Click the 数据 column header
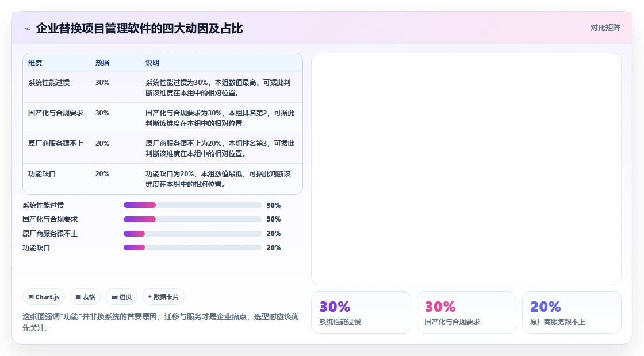Screen dimensions: 644x356 (102, 63)
